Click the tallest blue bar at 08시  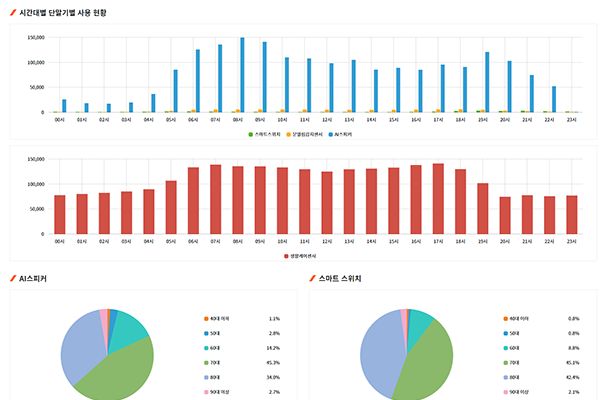coord(242,75)
